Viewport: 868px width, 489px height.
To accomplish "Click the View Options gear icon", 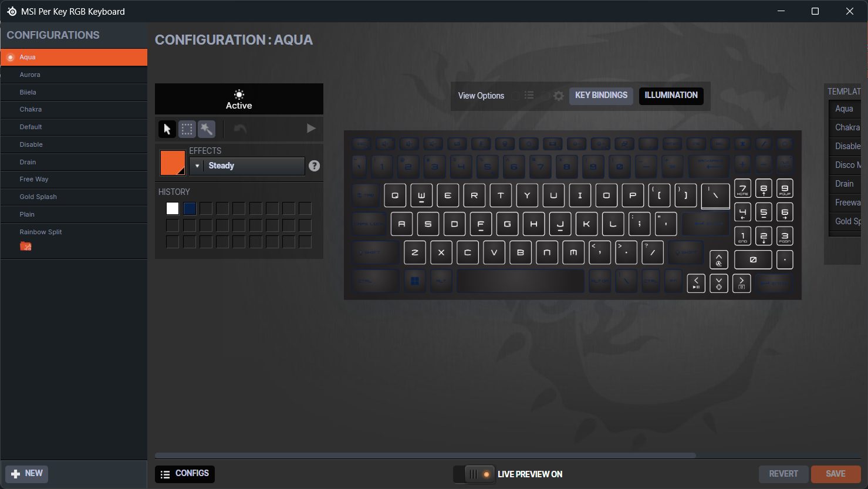I will (x=559, y=96).
